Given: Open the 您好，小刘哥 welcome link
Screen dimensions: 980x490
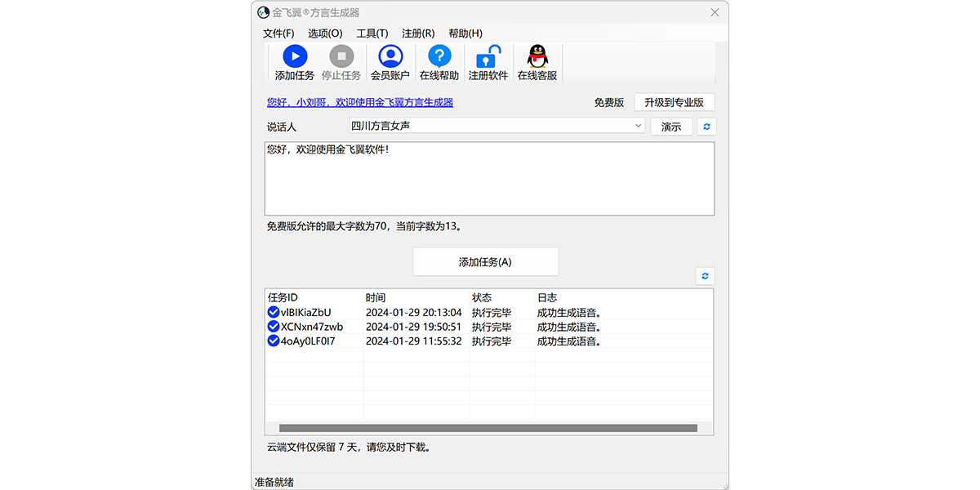Looking at the screenshot, I should 360,102.
